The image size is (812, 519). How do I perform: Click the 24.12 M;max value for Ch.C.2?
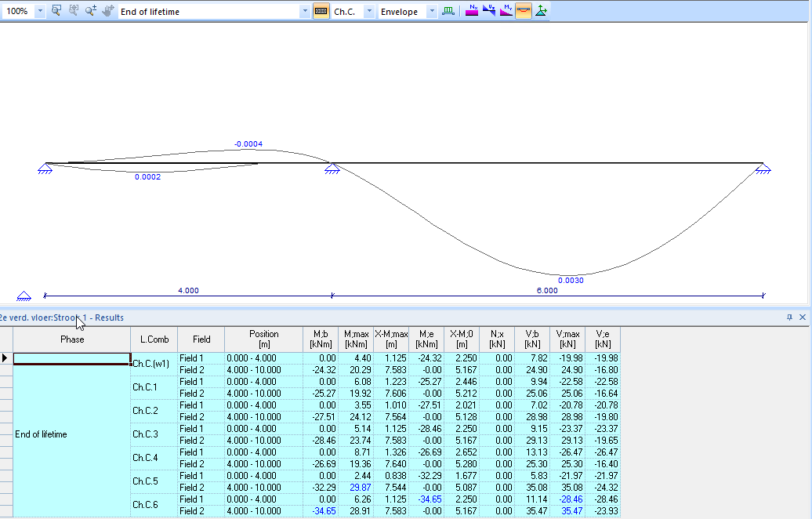point(361,417)
